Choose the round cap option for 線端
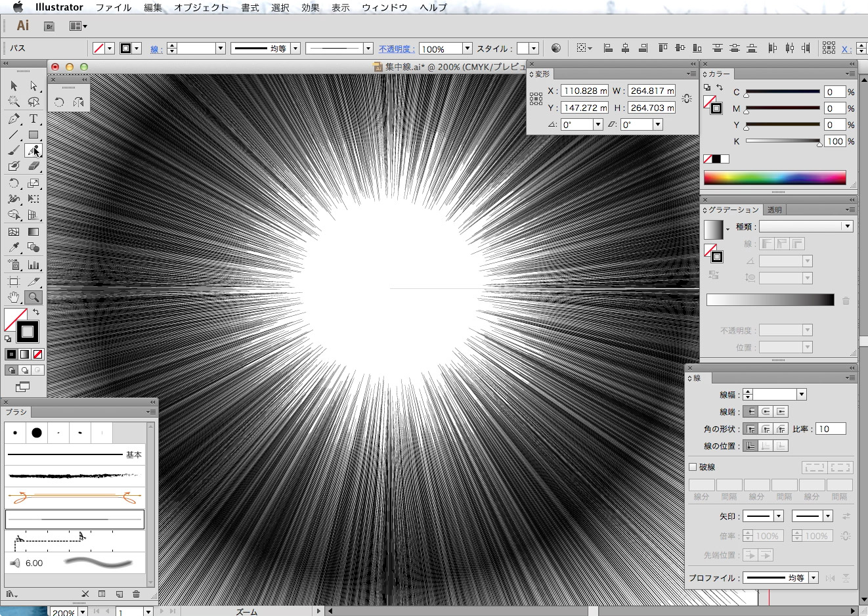 pyautogui.click(x=766, y=412)
